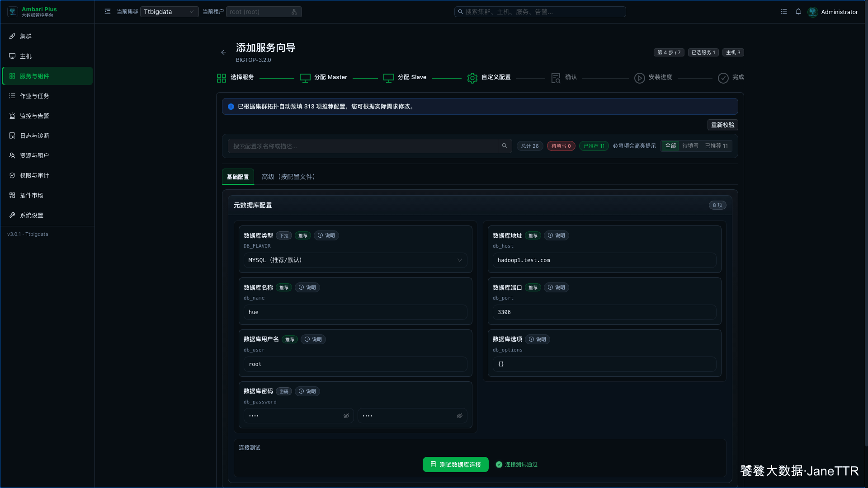868x488 pixels.
Task: Click the 已选服务 1 tag
Action: (x=703, y=52)
